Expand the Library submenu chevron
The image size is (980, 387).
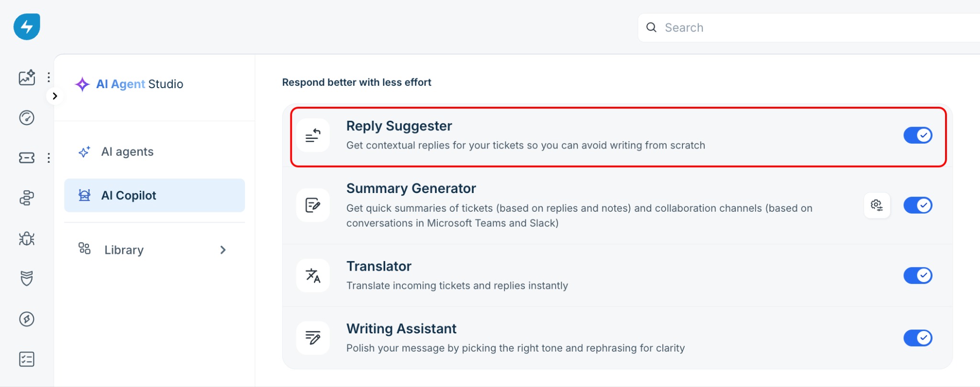click(x=223, y=250)
